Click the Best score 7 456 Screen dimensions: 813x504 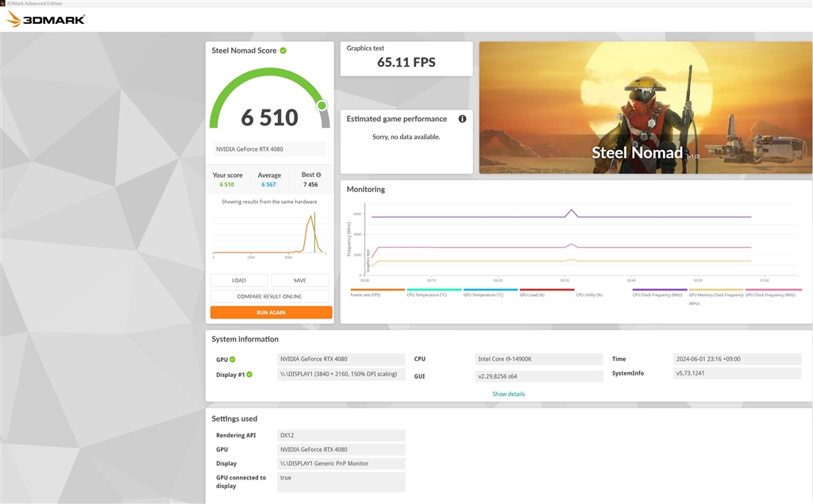pyautogui.click(x=310, y=185)
